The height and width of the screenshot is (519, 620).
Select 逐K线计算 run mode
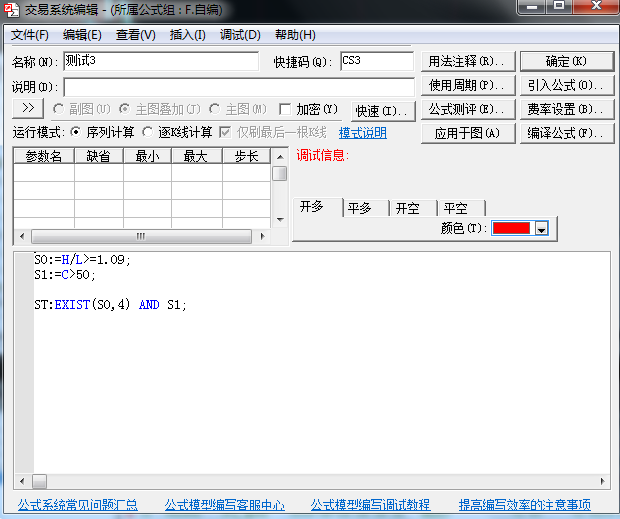click(x=147, y=132)
